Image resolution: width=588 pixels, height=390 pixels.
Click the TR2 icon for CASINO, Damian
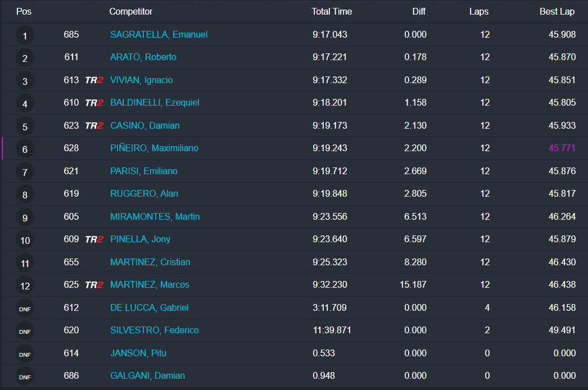pos(94,126)
